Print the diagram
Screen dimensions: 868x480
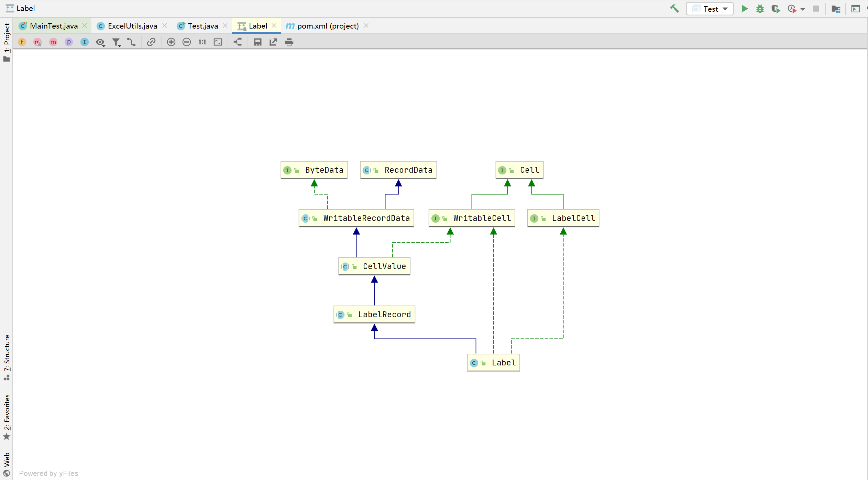(x=289, y=42)
